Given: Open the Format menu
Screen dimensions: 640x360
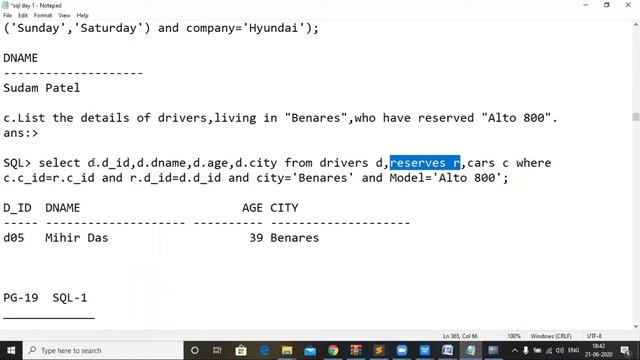Looking at the screenshot, I should click(43, 15).
